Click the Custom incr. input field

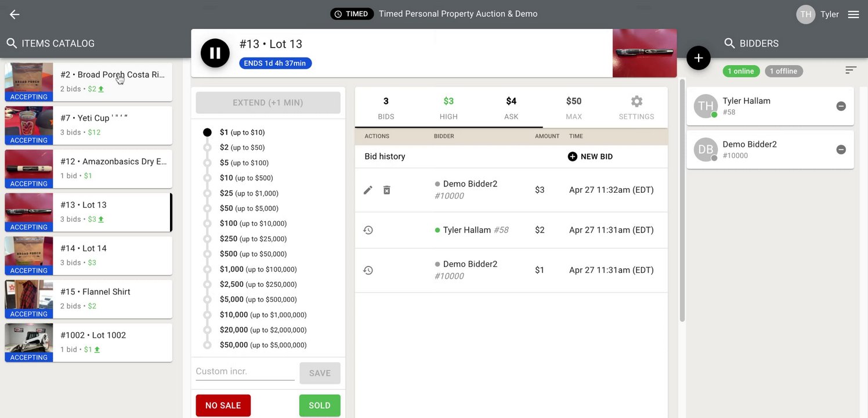[245, 372]
